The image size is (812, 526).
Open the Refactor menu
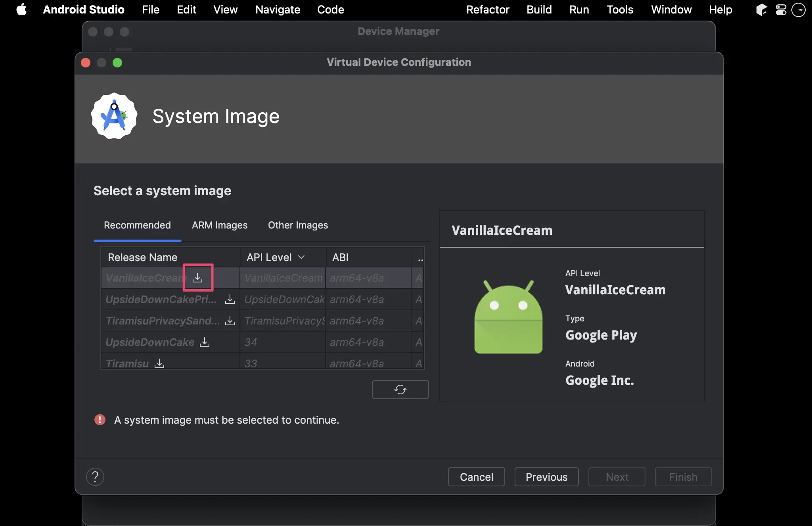pyautogui.click(x=488, y=10)
